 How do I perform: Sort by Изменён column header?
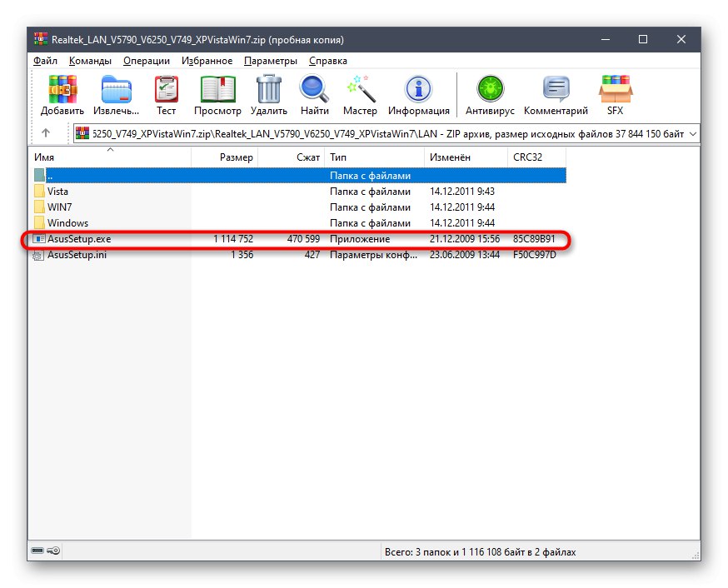click(466, 157)
